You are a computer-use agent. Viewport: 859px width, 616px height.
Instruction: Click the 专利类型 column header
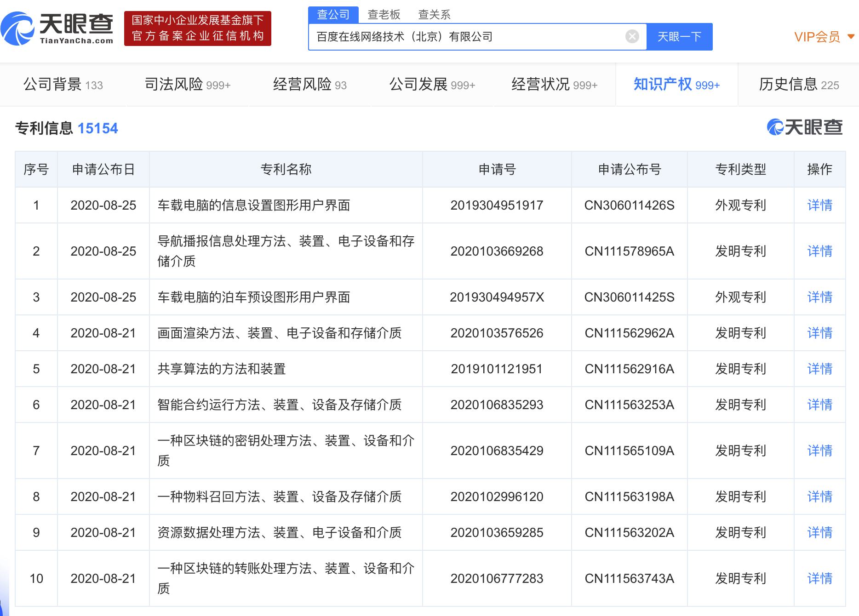(740, 169)
